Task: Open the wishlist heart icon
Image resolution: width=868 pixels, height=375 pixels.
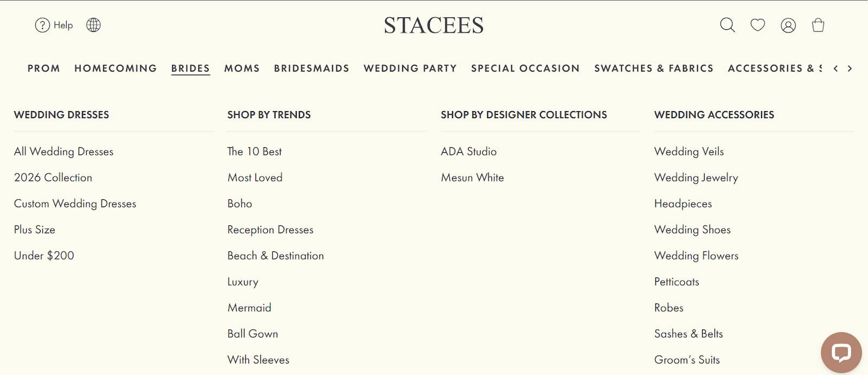Action: click(757, 25)
